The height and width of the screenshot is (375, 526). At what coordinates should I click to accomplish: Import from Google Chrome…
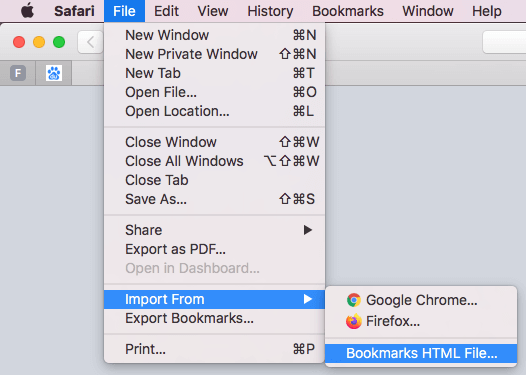coord(421,300)
